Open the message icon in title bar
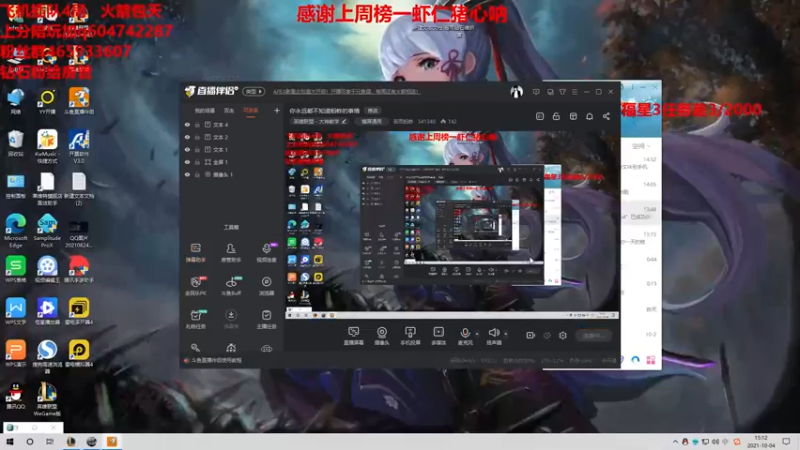Image resolution: width=800 pixels, height=450 pixels. click(x=536, y=92)
